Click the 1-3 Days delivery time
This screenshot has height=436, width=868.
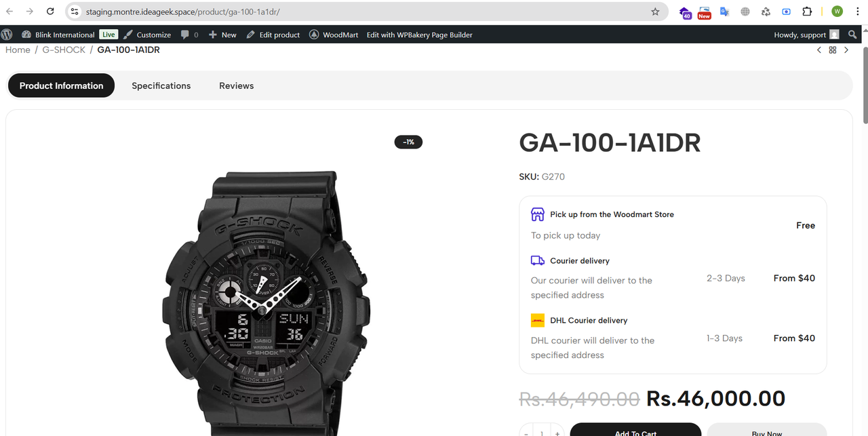pyautogui.click(x=724, y=338)
